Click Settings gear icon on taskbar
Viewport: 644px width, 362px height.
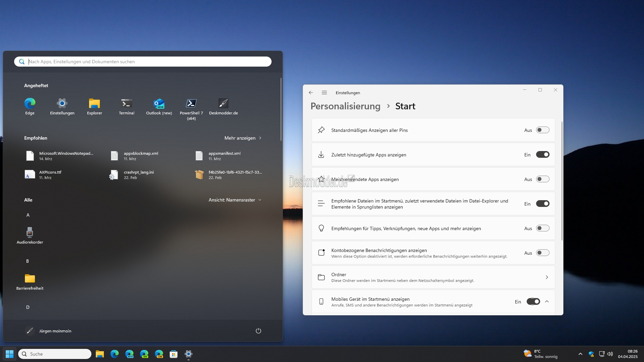tap(189, 354)
